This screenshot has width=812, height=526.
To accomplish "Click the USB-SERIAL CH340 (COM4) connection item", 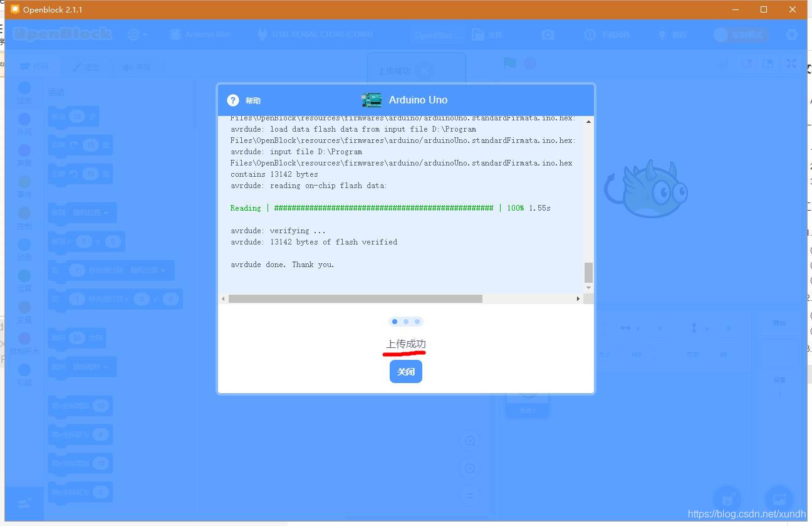I will point(316,34).
